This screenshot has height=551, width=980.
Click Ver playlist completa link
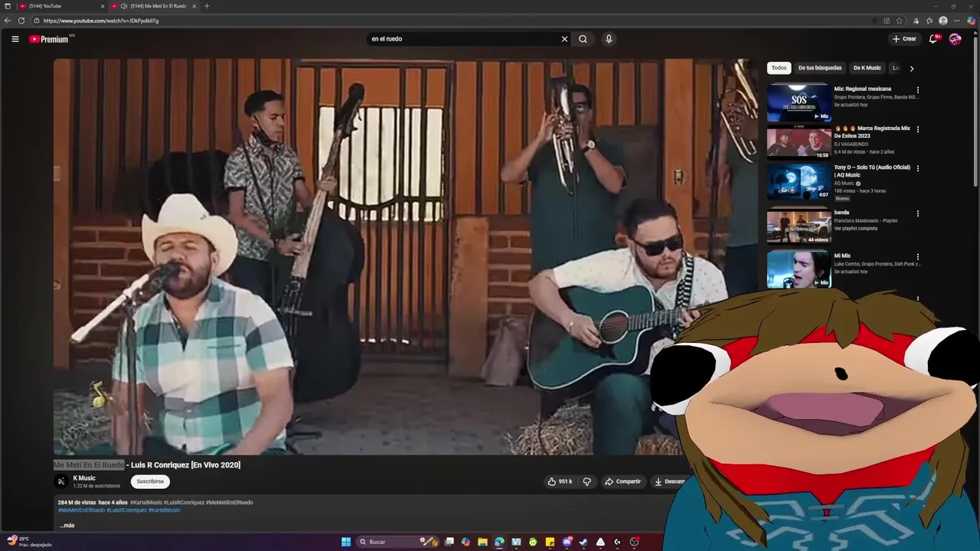pyautogui.click(x=855, y=228)
